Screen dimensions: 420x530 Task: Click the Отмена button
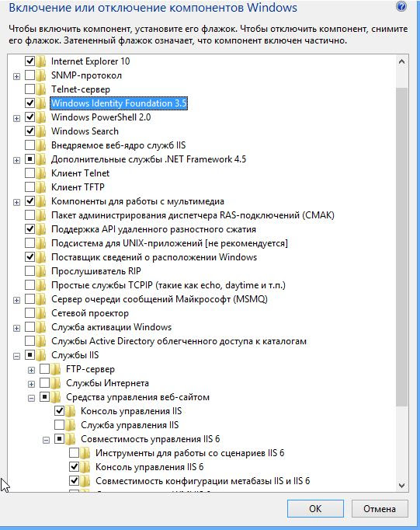[x=380, y=509]
